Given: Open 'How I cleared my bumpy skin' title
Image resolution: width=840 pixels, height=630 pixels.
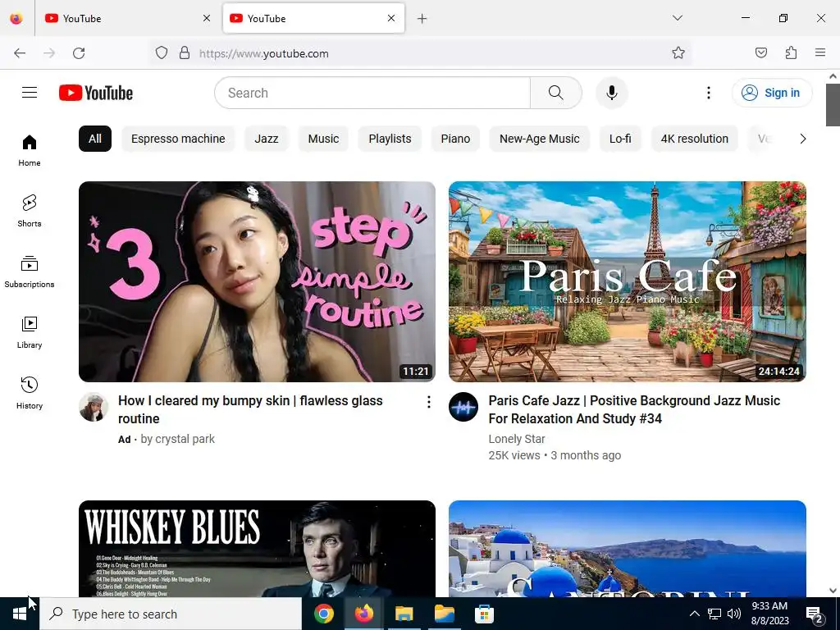Looking at the screenshot, I should pos(250,410).
